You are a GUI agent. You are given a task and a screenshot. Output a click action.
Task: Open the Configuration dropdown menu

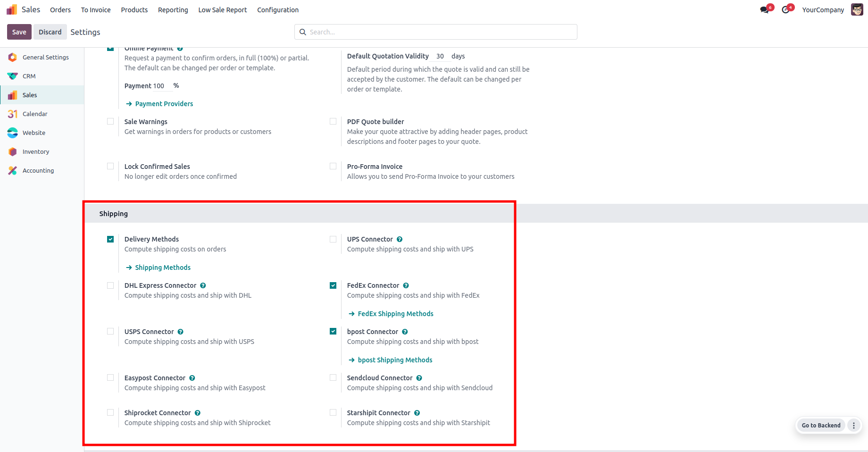[x=278, y=10]
